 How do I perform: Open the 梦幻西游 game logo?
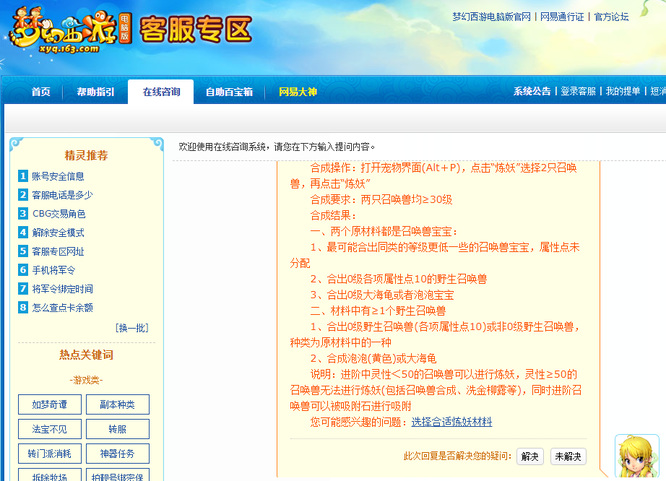(70, 30)
